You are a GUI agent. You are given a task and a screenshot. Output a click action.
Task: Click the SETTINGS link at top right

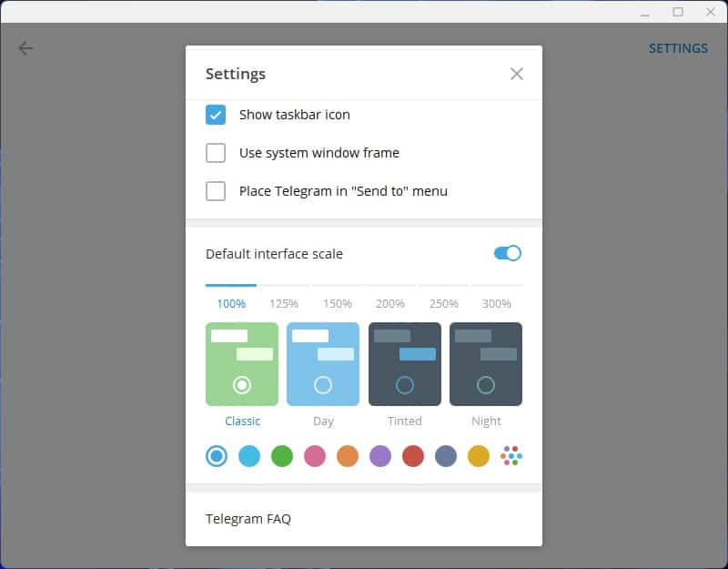coord(678,48)
